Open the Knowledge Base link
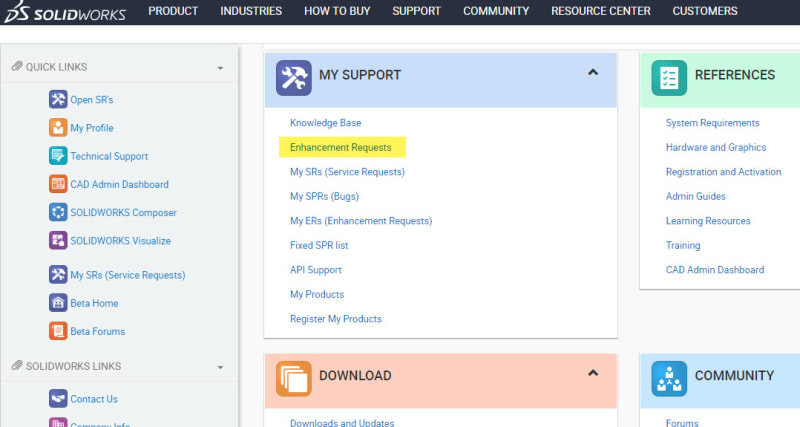The image size is (800, 427). tap(326, 123)
